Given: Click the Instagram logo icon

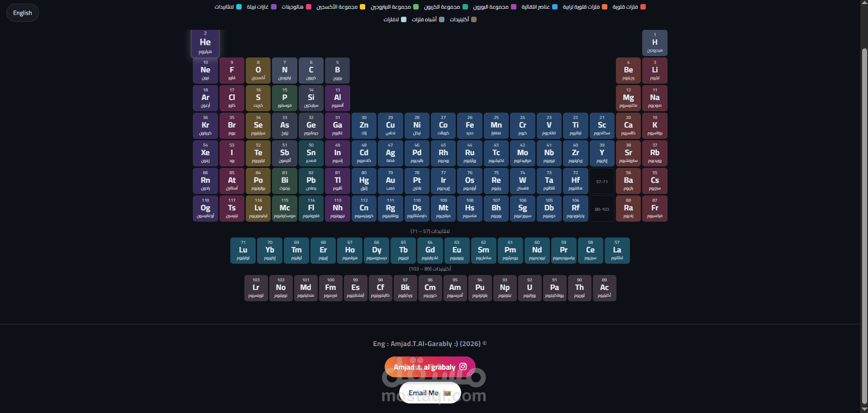Looking at the screenshot, I should tap(463, 366).
